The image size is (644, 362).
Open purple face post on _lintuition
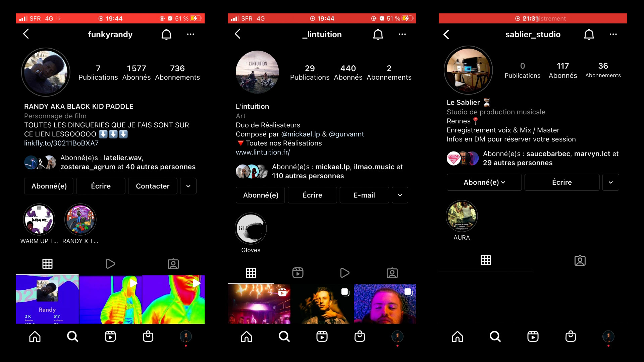coord(385,304)
